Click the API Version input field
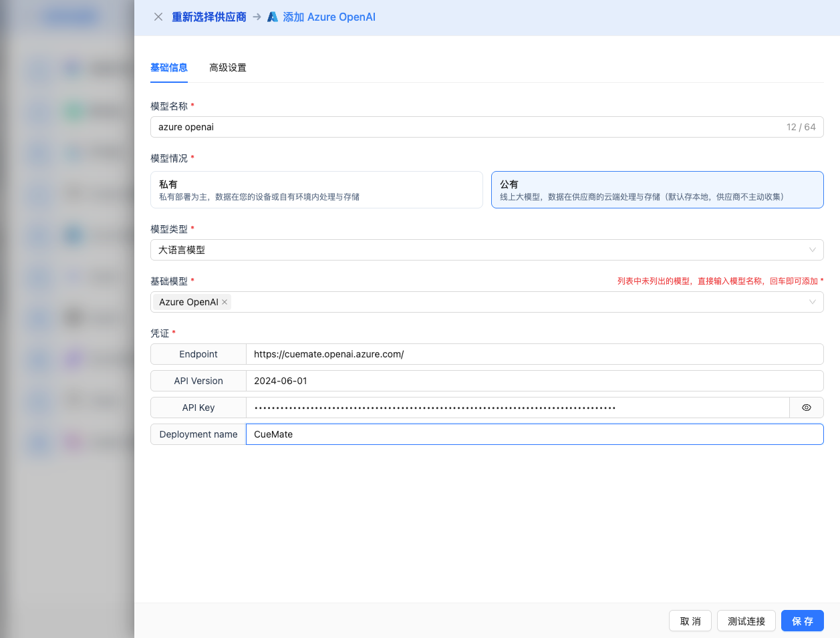The height and width of the screenshot is (638, 840). (x=533, y=381)
